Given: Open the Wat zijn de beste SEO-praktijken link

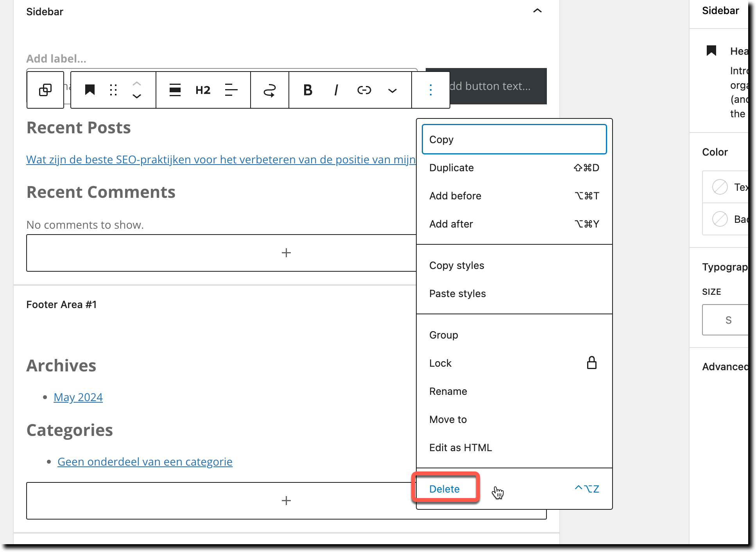Looking at the screenshot, I should coord(221,160).
